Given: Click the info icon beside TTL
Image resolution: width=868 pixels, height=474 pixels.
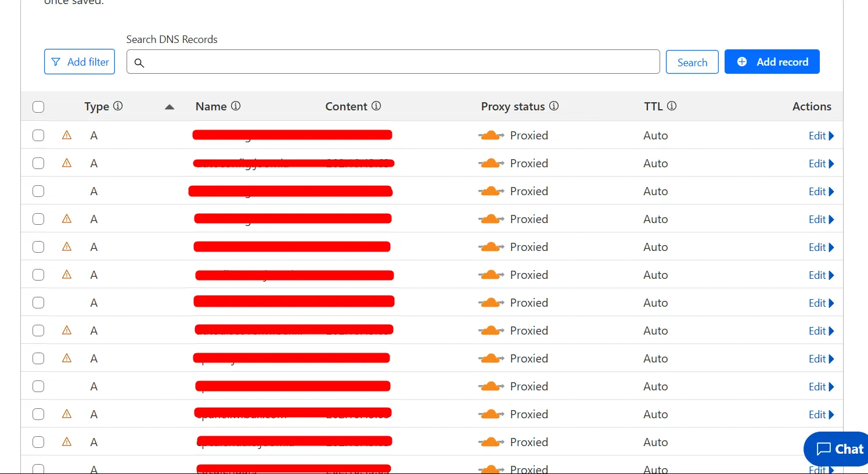Looking at the screenshot, I should click(x=672, y=106).
